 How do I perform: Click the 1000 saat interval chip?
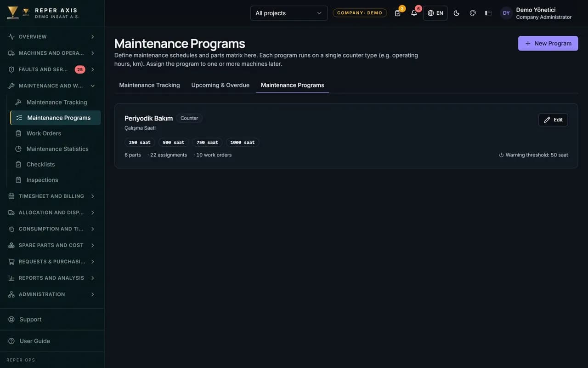[243, 143]
